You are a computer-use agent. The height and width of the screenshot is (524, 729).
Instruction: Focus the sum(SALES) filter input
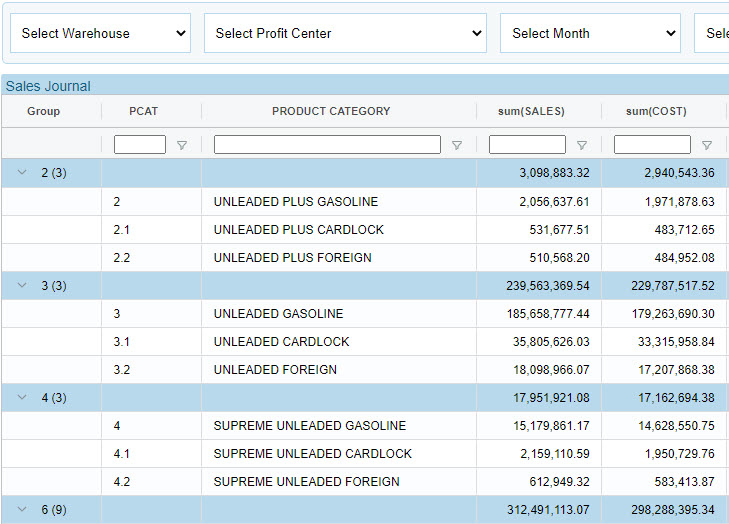pos(527,144)
